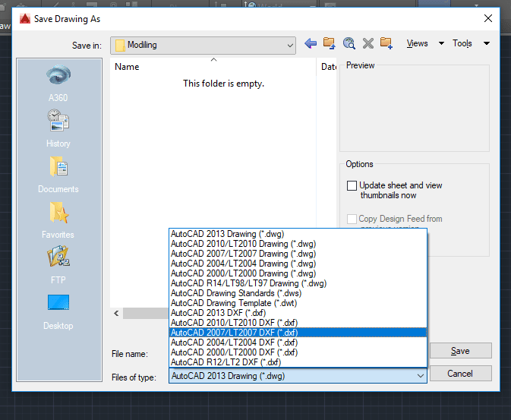
Task: Open the Favorites folder shortcut
Action: point(58,220)
